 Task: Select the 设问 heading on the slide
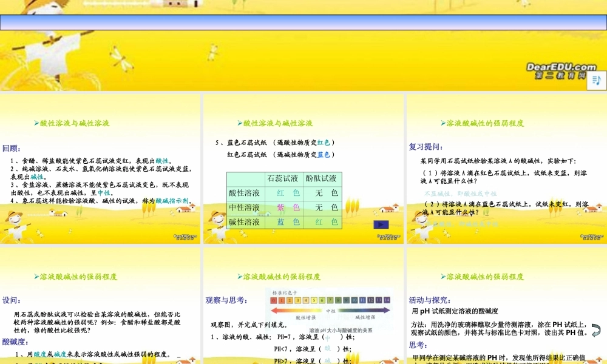[12, 300]
